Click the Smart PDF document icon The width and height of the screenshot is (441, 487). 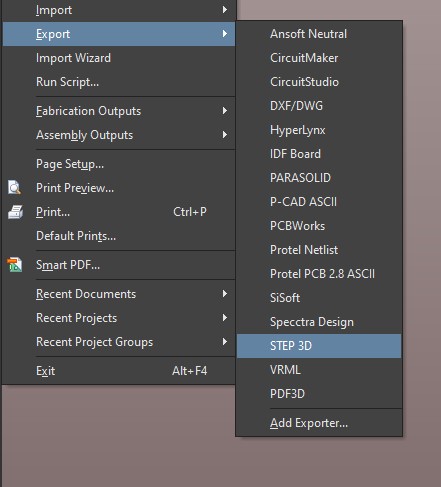[15, 265]
